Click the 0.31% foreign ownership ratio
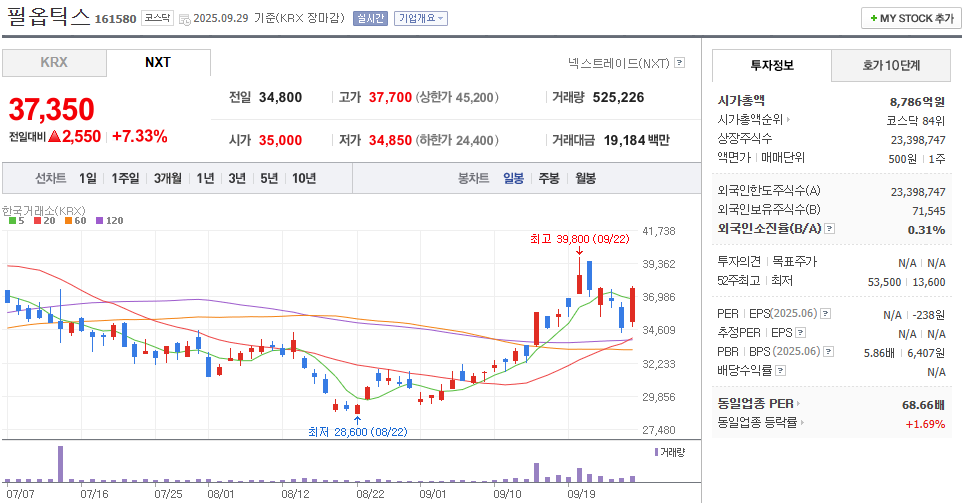Viewport: 967px width, 503px height. pyautogui.click(x=926, y=230)
